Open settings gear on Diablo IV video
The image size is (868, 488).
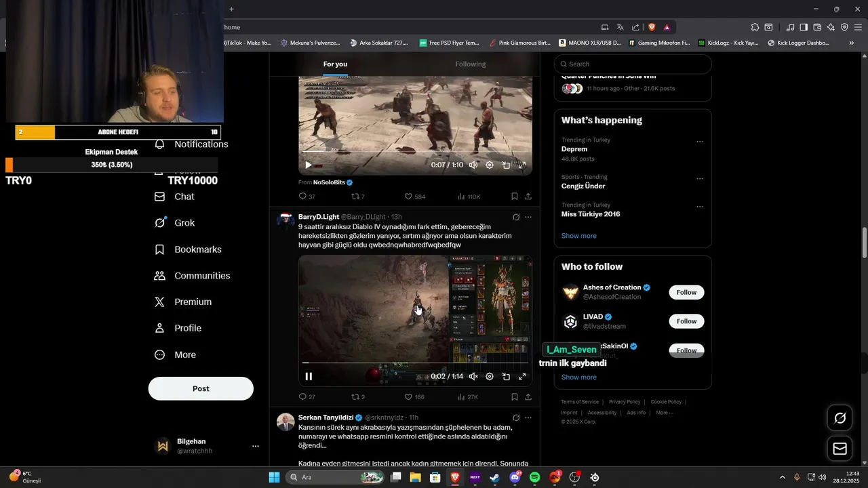coord(490,376)
